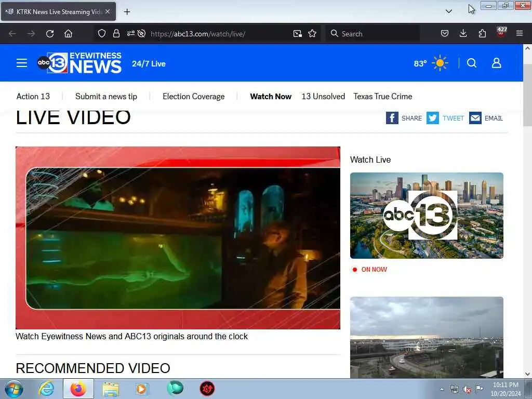Open the media player taskbar icon

pyautogui.click(x=142, y=389)
